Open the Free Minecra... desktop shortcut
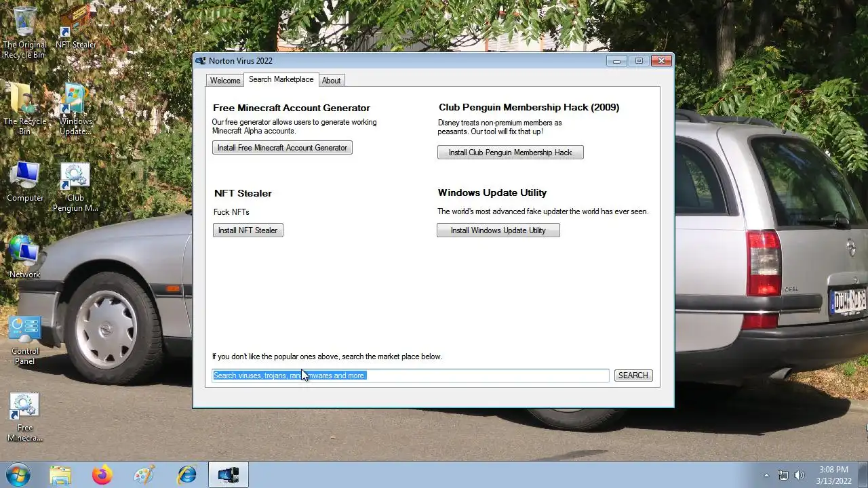The height and width of the screenshot is (488, 868). point(25,417)
